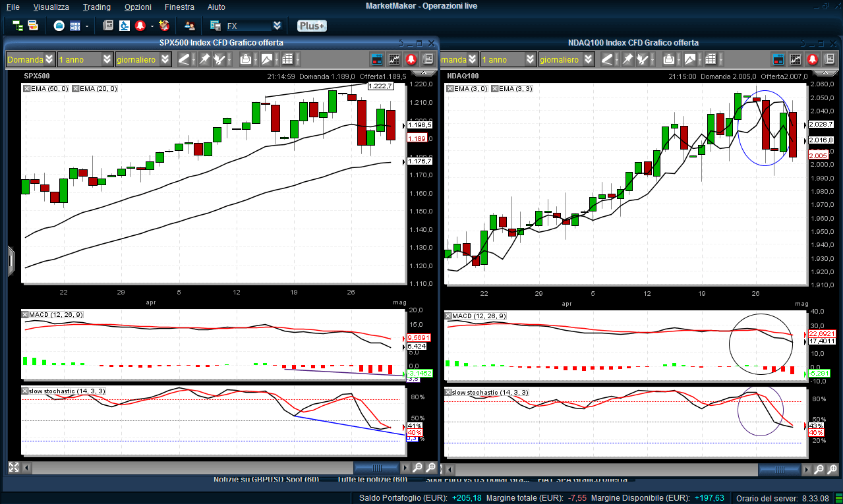
Task: Open the news icon in main toolbar
Action: coord(107,26)
